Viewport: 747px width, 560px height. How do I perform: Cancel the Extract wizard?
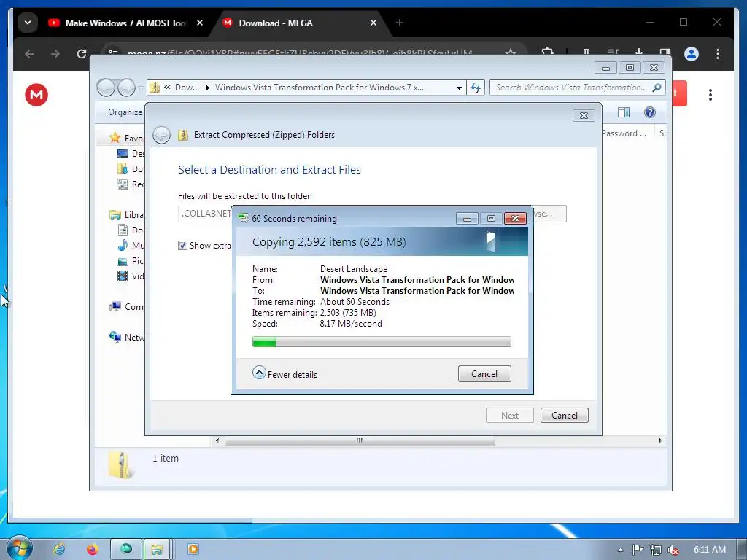point(565,415)
